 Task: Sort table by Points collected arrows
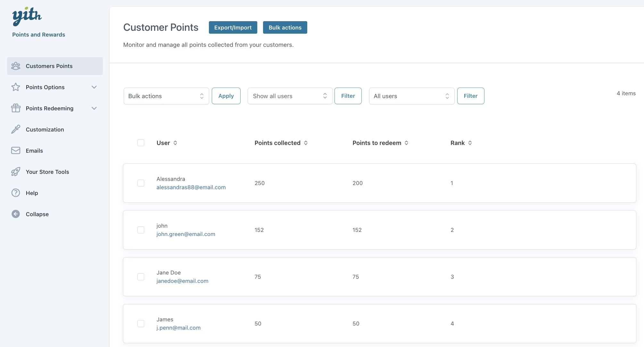coord(306,143)
